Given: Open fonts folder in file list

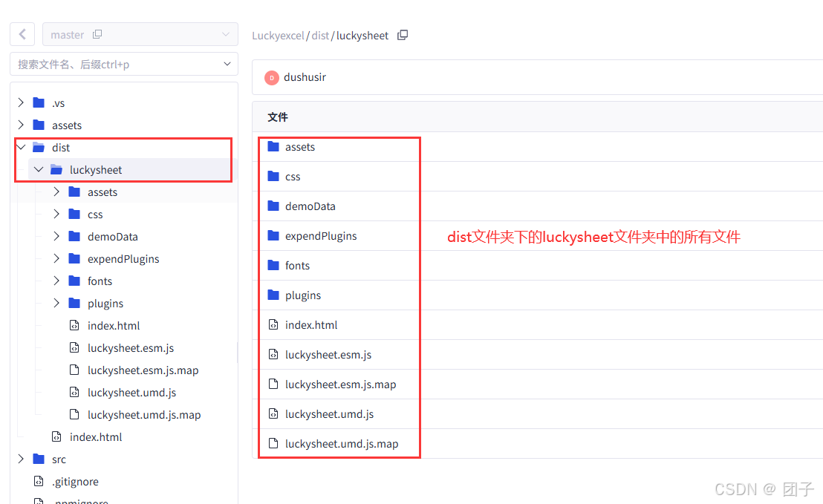Looking at the screenshot, I should tap(297, 266).
